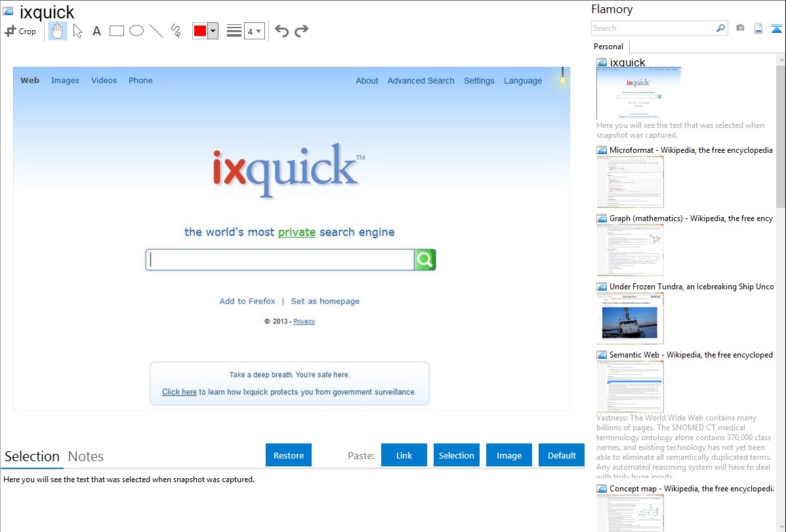Screen dimensions: 786x532
Task: Undo the last annotation
Action: 281,31
